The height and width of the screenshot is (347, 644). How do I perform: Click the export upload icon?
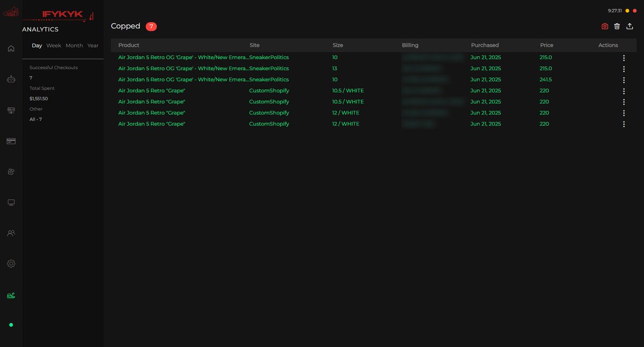(x=630, y=26)
